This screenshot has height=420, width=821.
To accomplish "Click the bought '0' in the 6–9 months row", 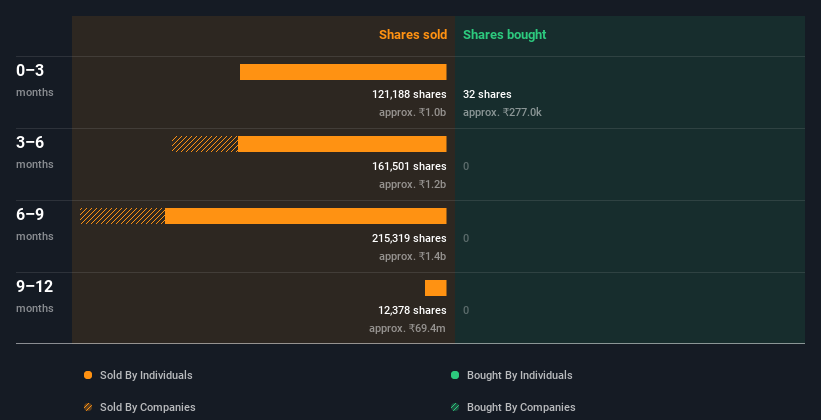I will pyautogui.click(x=466, y=238).
